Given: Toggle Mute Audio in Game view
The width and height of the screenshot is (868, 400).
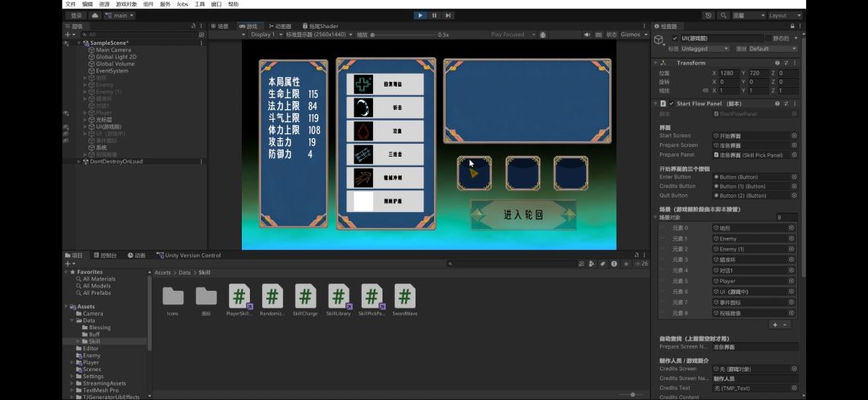Looking at the screenshot, I should tap(587, 35).
